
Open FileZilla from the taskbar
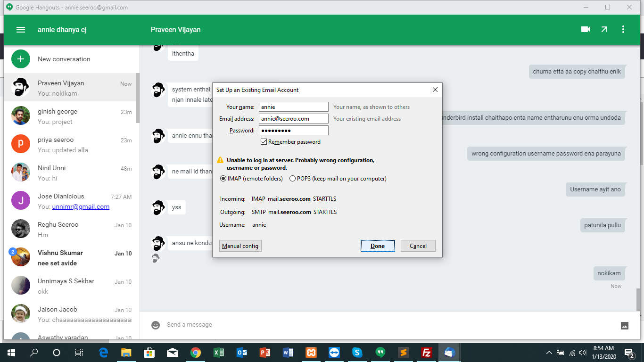click(x=427, y=353)
